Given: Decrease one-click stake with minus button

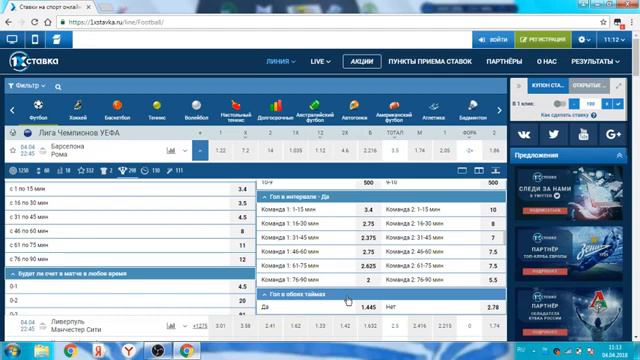Looking at the screenshot, I should [x=574, y=104].
